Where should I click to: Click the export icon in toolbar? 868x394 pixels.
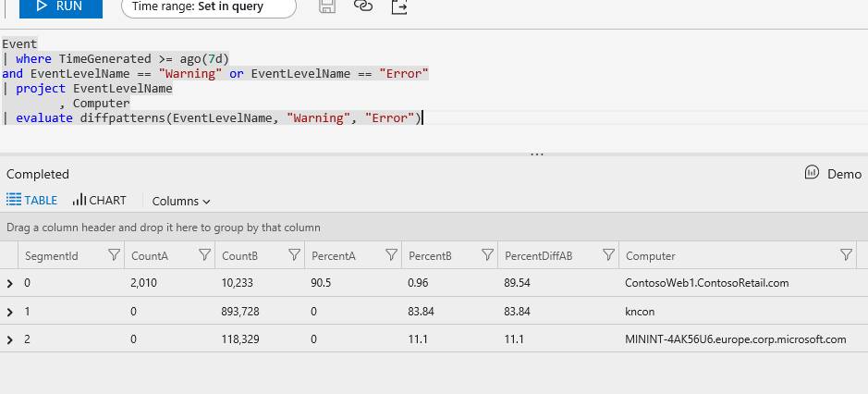[399, 6]
